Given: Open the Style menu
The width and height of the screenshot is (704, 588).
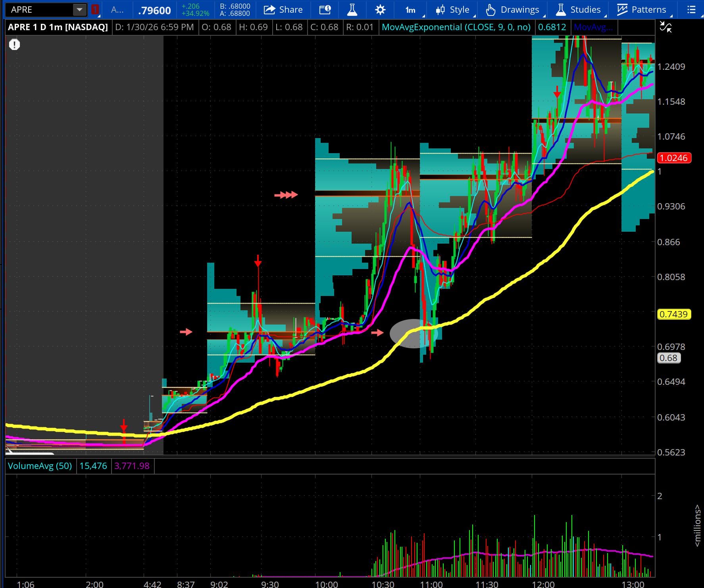Looking at the screenshot, I should point(452,10).
